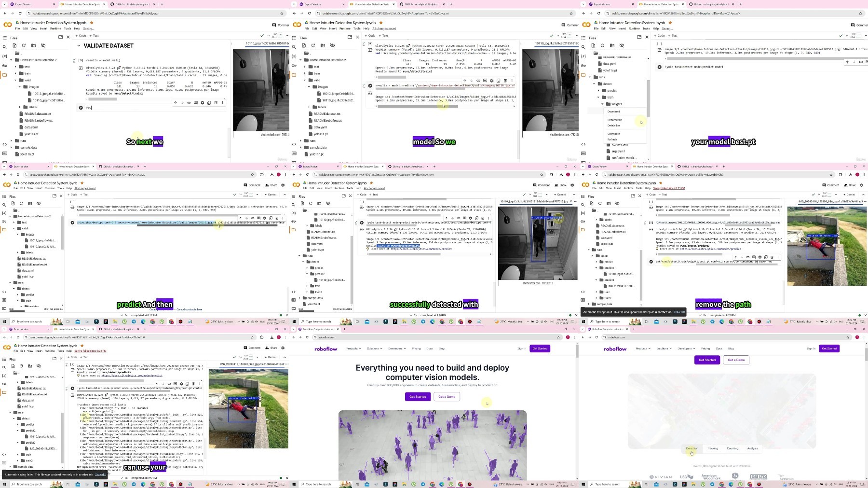
Task: Toggle the notebook star in the 'So next we' panel
Action: (92, 23)
